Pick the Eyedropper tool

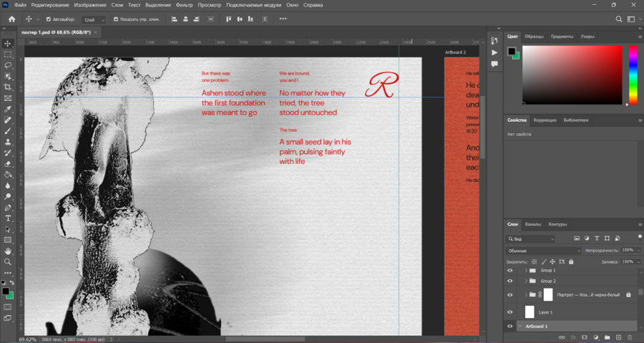pyautogui.click(x=8, y=109)
